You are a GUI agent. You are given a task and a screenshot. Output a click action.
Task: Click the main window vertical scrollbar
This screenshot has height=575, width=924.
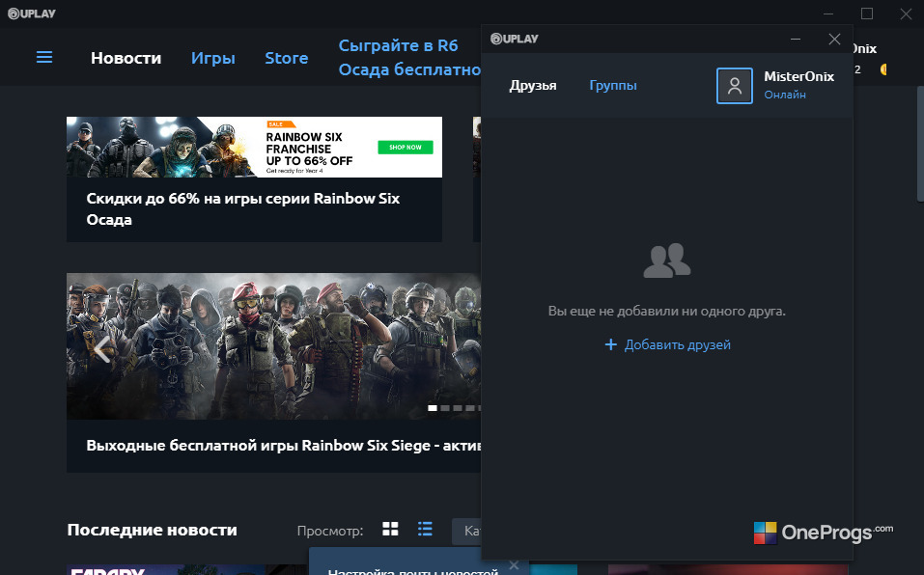point(920,144)
